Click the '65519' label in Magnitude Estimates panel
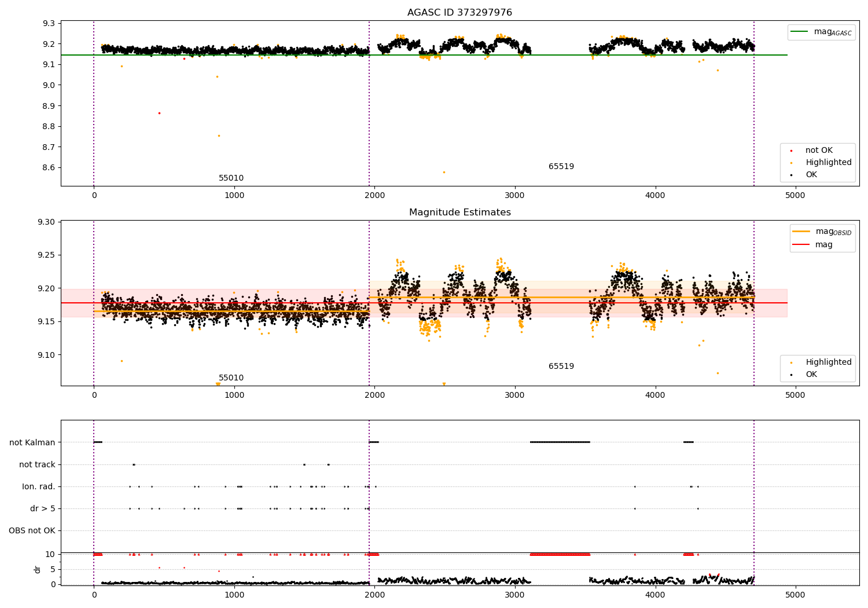 561,367
